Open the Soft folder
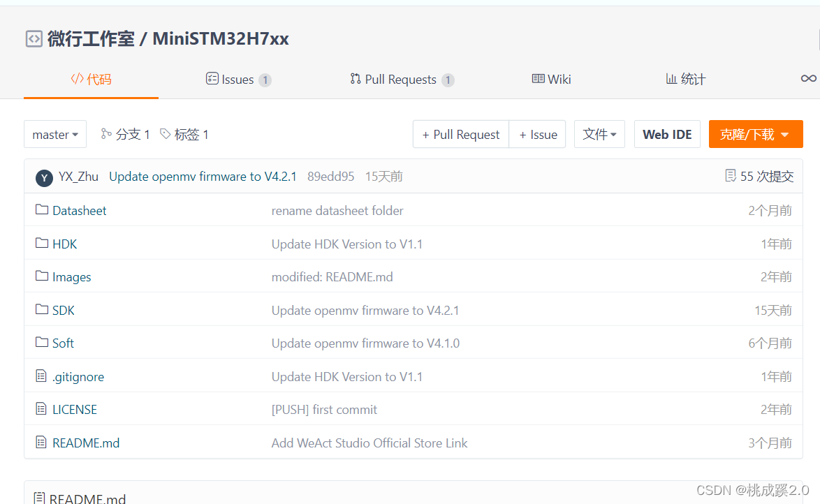 (x=63, y=343)
